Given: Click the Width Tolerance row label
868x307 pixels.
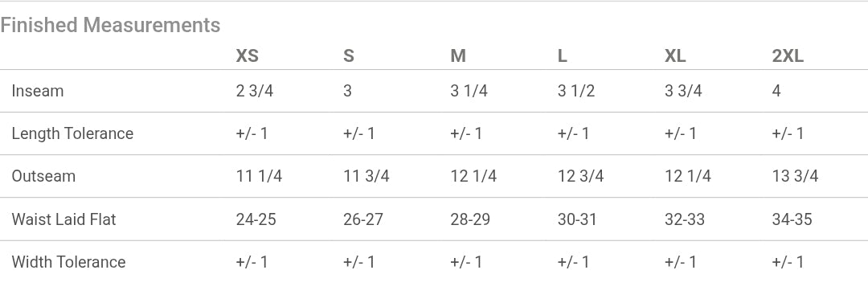Looking at the screenshot, I should tap(68, 262).
